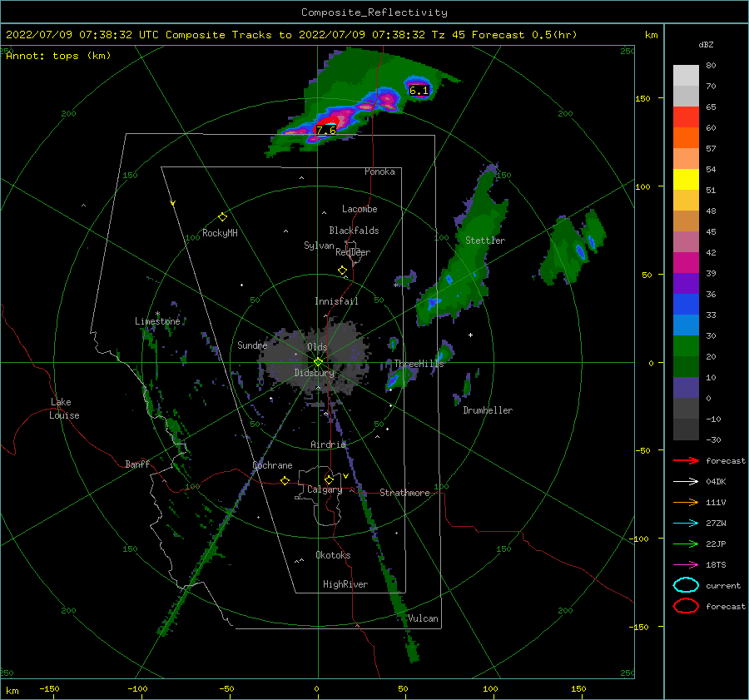Click the Lacombe town label
The width and height of the screenshot is (749, 700).
pos(360,209)
